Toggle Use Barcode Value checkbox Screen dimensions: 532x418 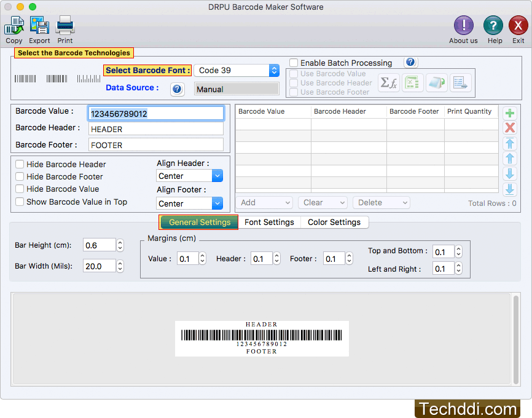294,74
